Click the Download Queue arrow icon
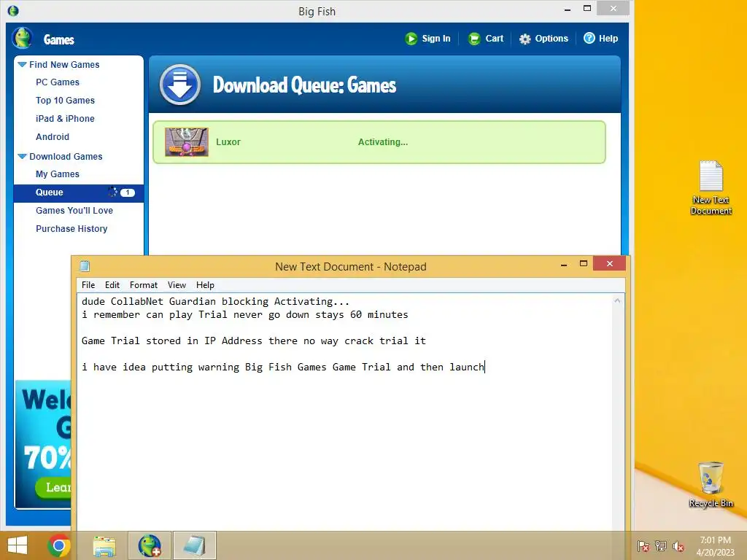747x560 pixels. (180, 85)
